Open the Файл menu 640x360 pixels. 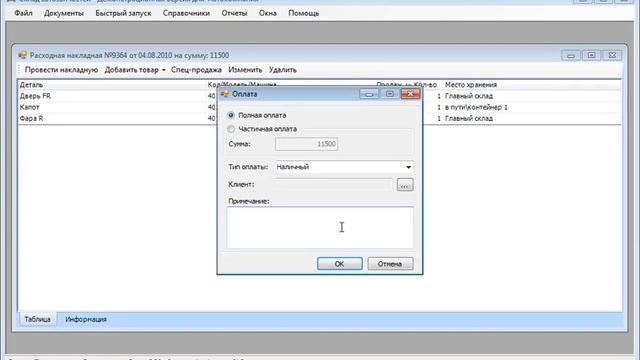pos(23,13)
